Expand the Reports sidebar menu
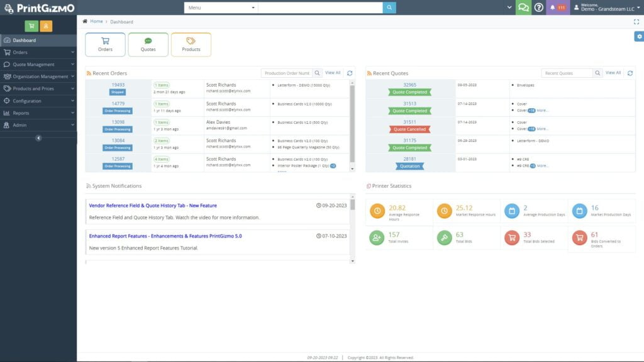Viewport: 644px width, 362px height. 38,113
